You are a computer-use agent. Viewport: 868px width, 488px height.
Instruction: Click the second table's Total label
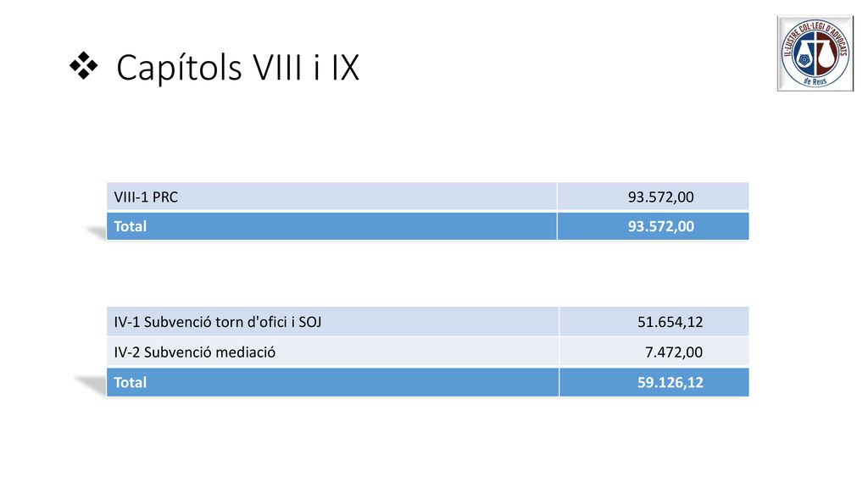coord(130,382)
